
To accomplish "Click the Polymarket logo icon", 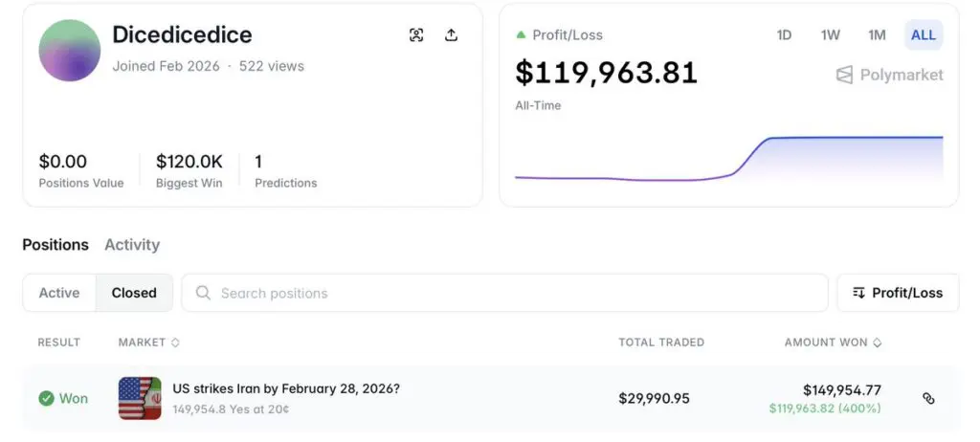I will coord(844,75).
